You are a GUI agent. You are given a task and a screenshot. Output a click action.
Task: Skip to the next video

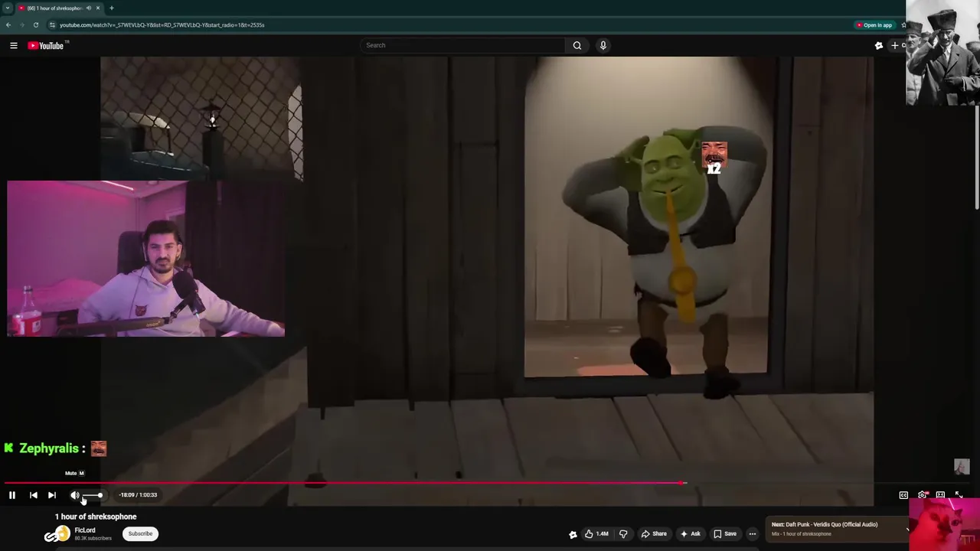[x=52, y=495]
